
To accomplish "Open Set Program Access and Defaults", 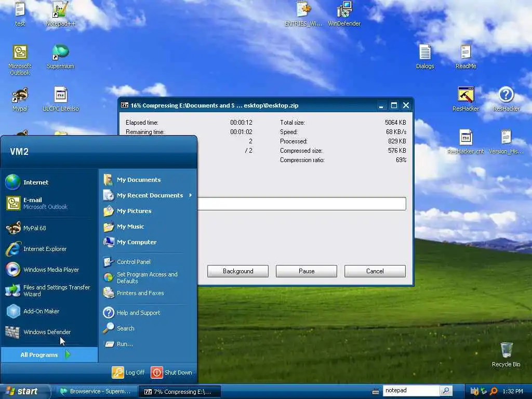I will coord(148,277).
